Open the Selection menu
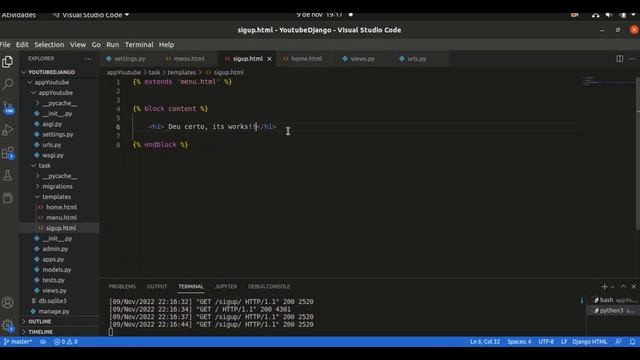The width and height of the screenshot is (640, 360). (x=49, y=44)
